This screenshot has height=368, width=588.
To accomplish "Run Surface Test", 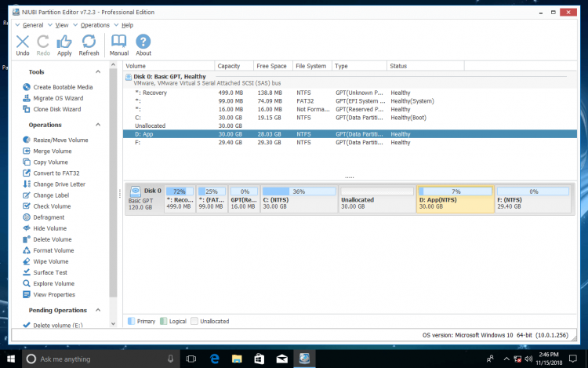I will click(x=45, y=272).
